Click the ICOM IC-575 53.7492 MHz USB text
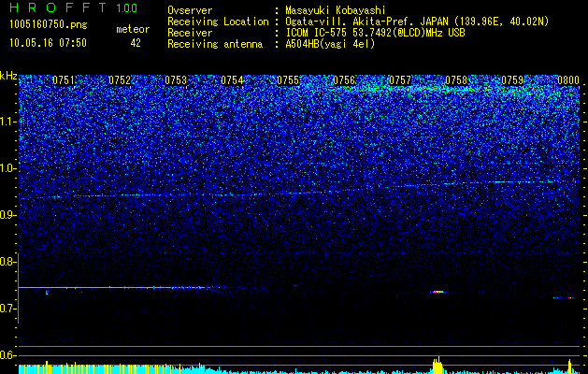588x374 pixels. (x=375, y=33)
